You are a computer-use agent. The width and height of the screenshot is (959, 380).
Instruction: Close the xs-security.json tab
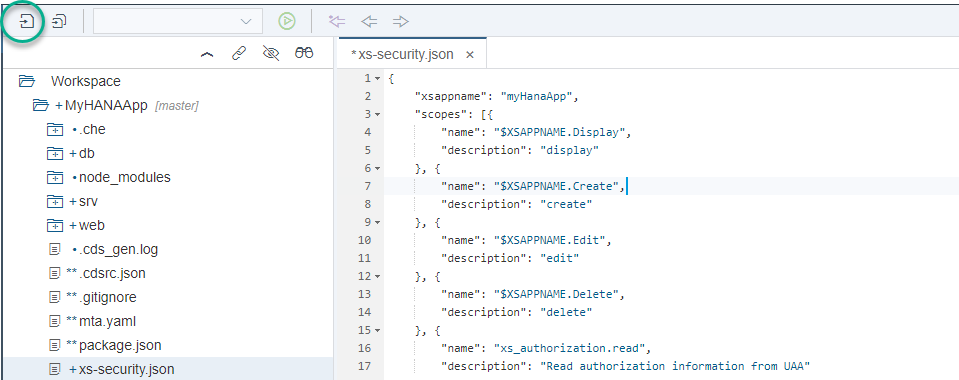pyautogui.click(x=470, y=54)
